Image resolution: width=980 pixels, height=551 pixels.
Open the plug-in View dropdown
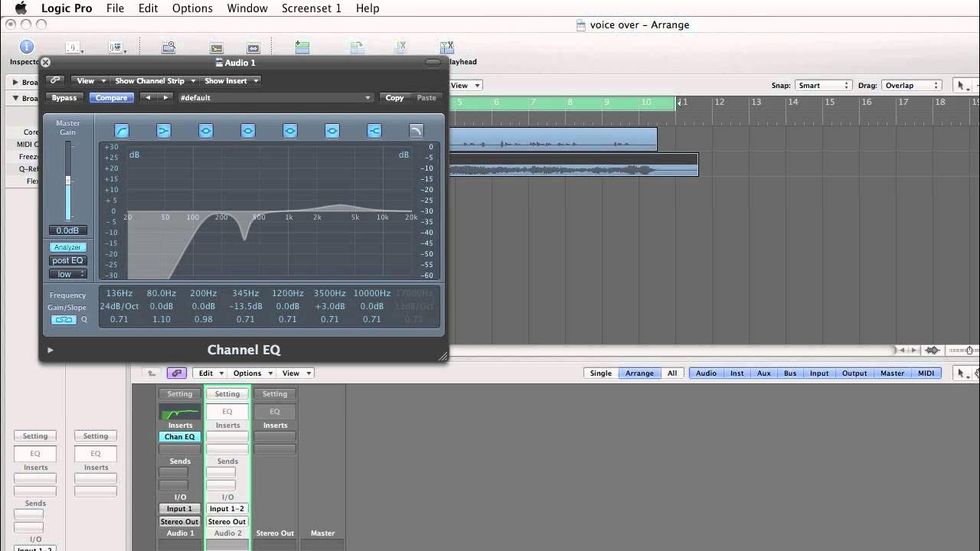(89, 80)
